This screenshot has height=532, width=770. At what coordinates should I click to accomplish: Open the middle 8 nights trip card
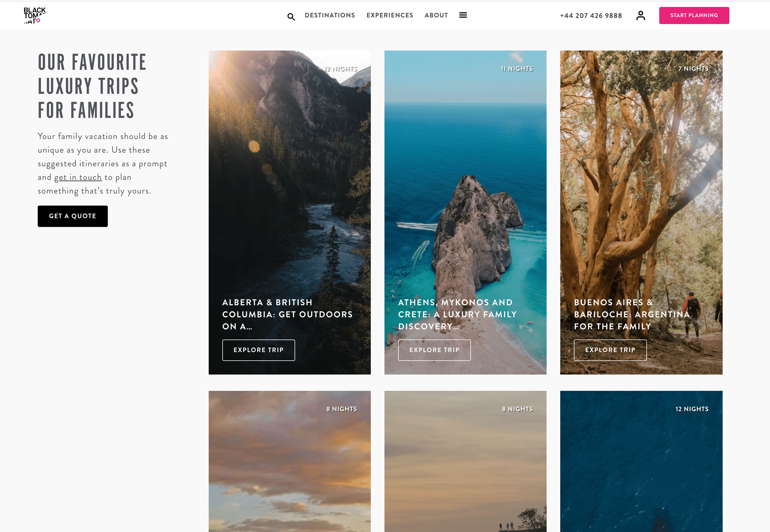pyautogui.click(x=465, y=467)
